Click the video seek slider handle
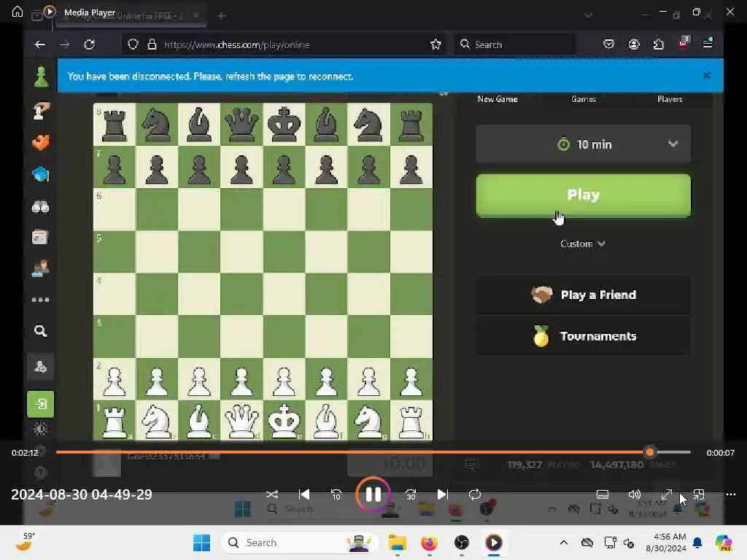 [x=649, y=452]
